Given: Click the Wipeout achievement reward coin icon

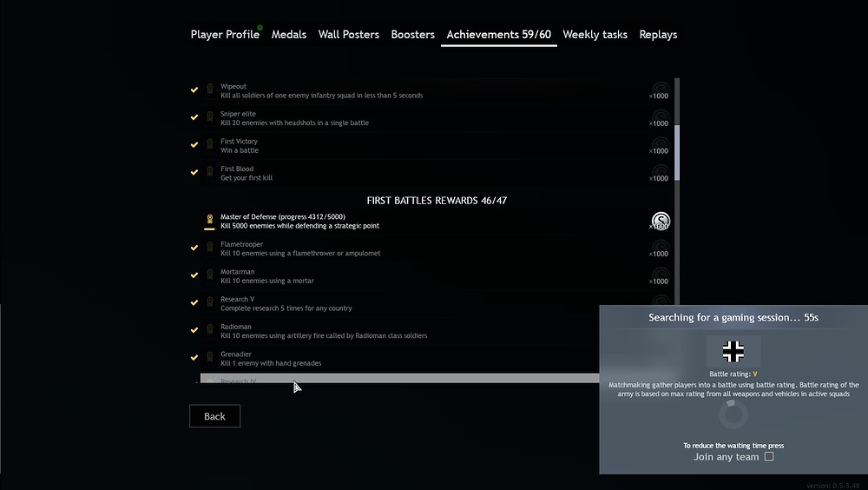Looking at the screenshot, I should coord(661,90).
